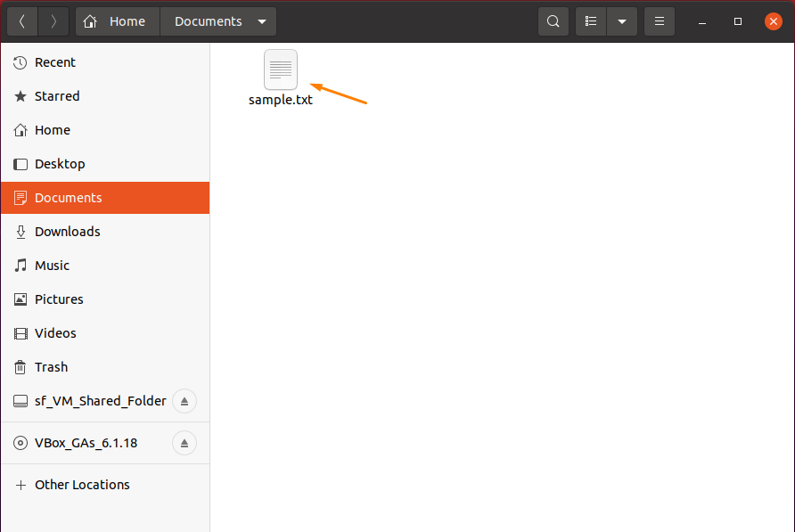Maximize the Files window
This screenshot has width=795, height=532.
point(738,21)
